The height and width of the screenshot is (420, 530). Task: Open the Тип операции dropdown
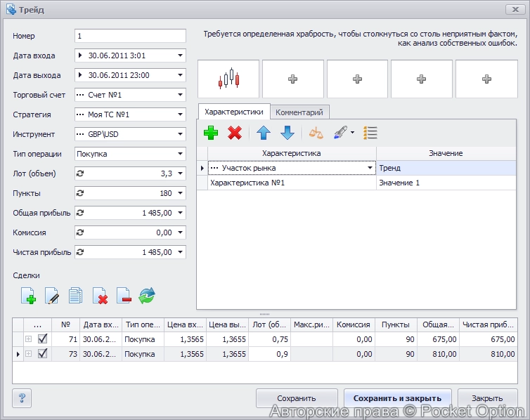[x=180, y=154]
